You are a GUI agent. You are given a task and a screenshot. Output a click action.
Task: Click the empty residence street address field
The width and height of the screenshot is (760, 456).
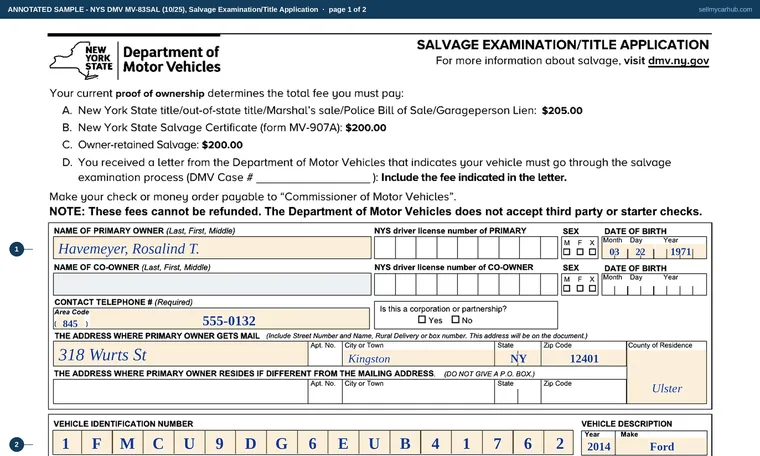click(180, 392)
